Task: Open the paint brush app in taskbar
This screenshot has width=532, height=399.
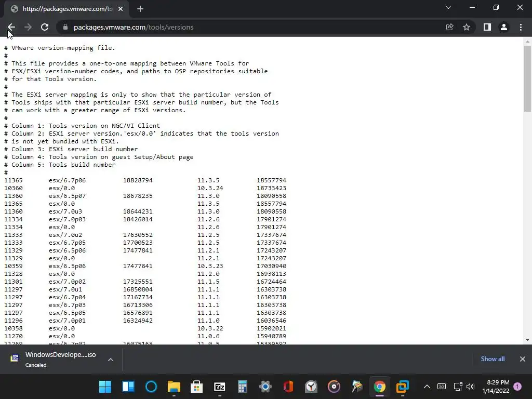Action: 357,387
